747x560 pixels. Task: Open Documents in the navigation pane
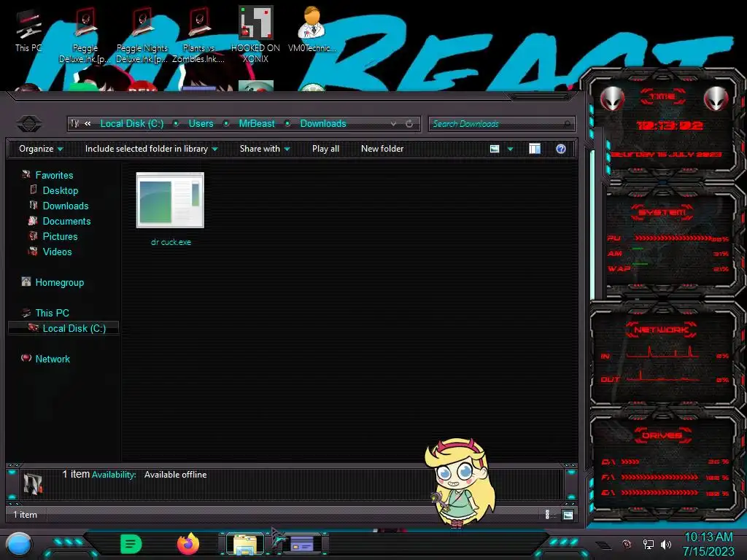66,221
